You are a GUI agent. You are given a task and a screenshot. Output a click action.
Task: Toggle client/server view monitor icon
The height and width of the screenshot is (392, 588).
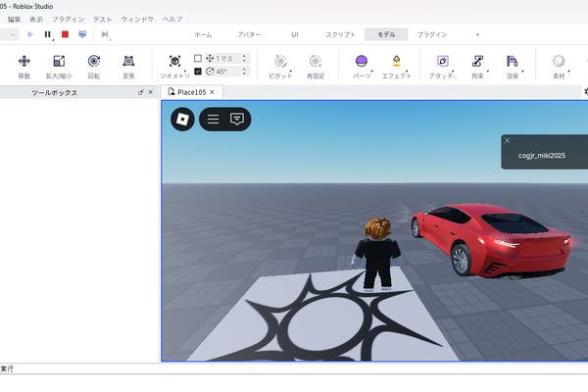pyautogui.click(x=82, y=34)
